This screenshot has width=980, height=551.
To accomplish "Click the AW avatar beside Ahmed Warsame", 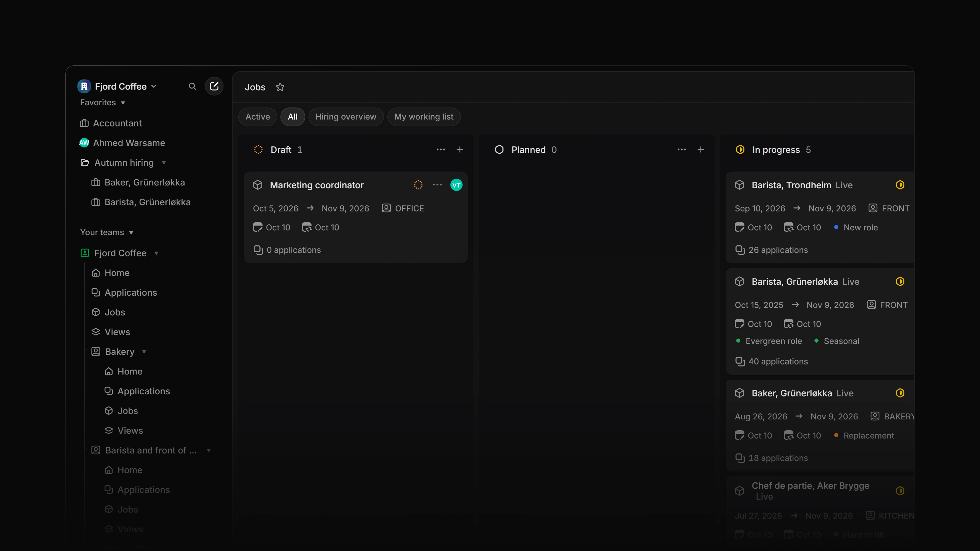I will (84, 143).
